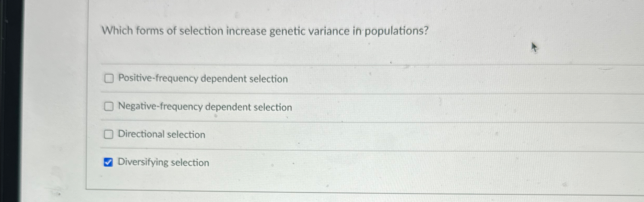
Task: Click the fourth answer row
Action: (x=314, y=162)
